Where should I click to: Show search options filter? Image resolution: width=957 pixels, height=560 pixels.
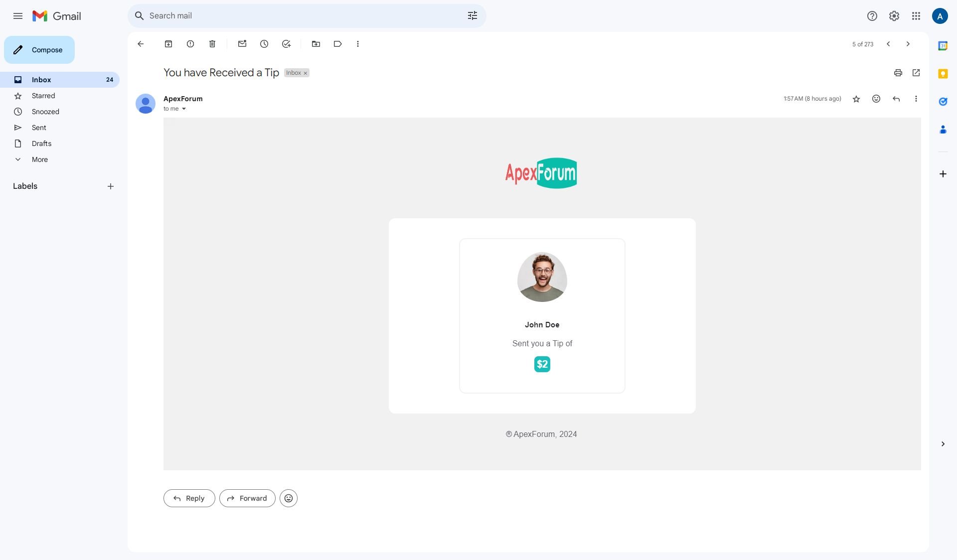click(x=473, y=16)
